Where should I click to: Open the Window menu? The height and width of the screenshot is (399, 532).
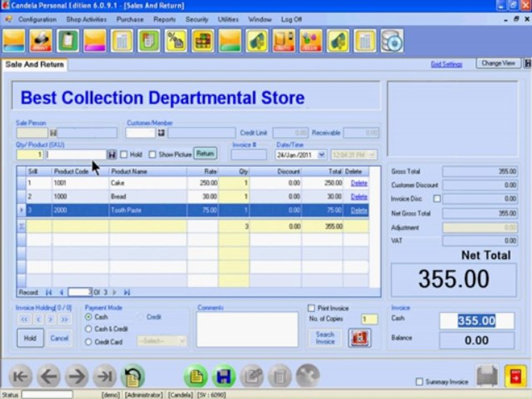click(259, 19)
